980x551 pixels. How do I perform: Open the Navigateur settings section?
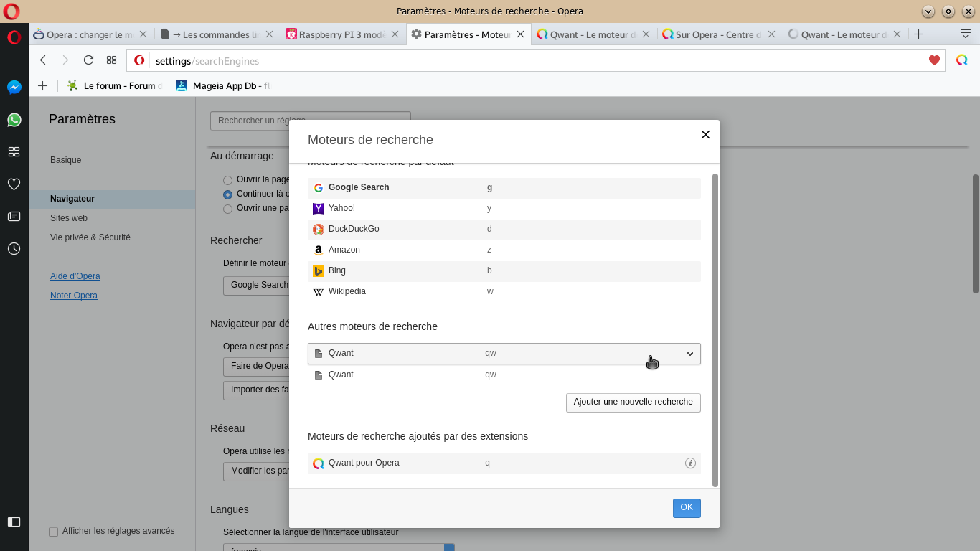(112, 199)
